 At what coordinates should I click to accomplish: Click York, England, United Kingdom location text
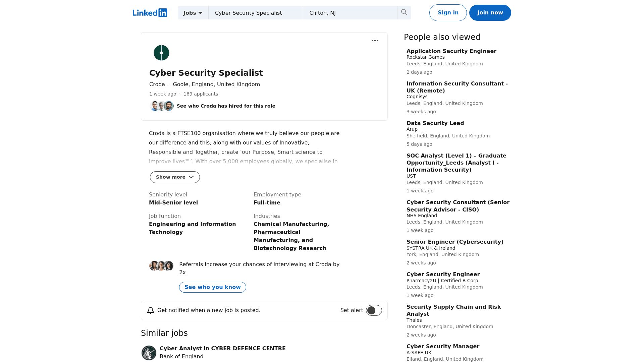(x=443, y=255)
